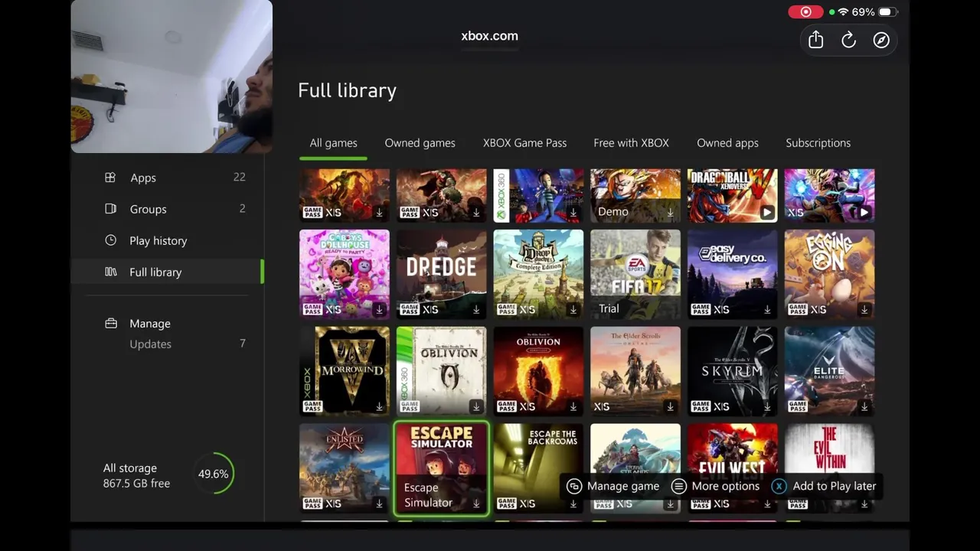Open the Oblivion Remastered game tile
The width and height of the screenshot is (980, 551).
point(538,371)
